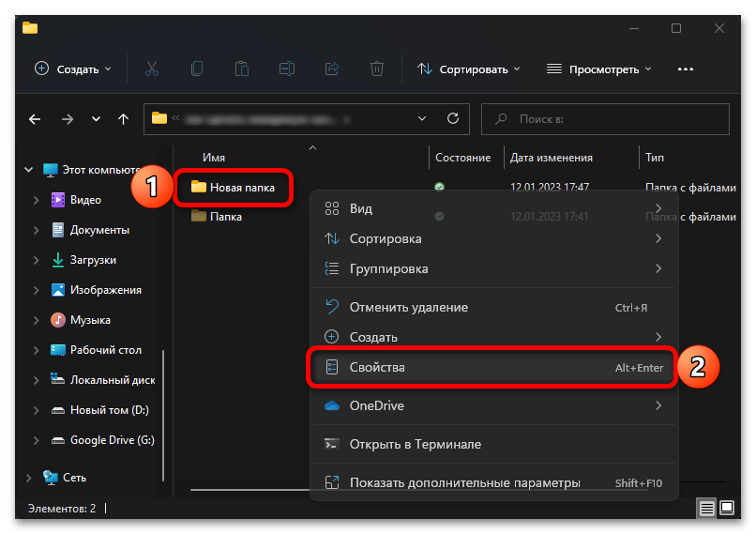Select Свойства in the context menu
756x534 pixels.
coord(377,368)
